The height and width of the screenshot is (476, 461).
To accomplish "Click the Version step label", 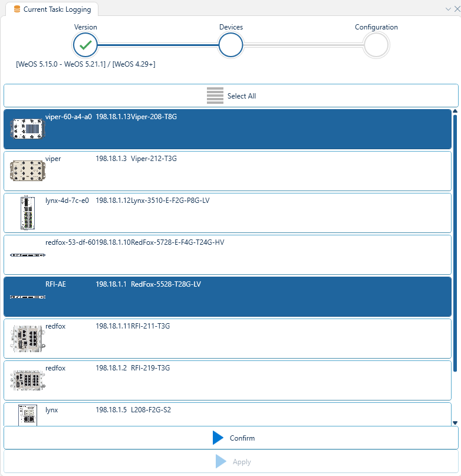I will [x=85, y=27].
